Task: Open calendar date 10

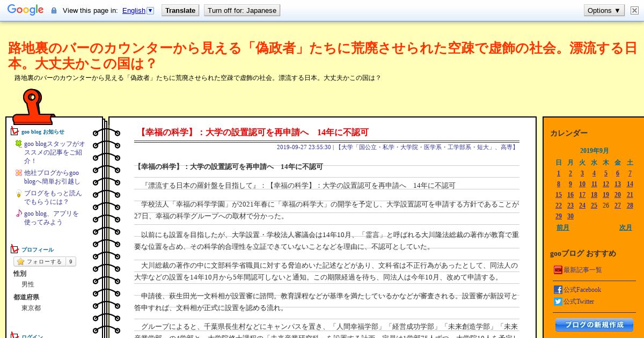Action: tap(582, 184)
